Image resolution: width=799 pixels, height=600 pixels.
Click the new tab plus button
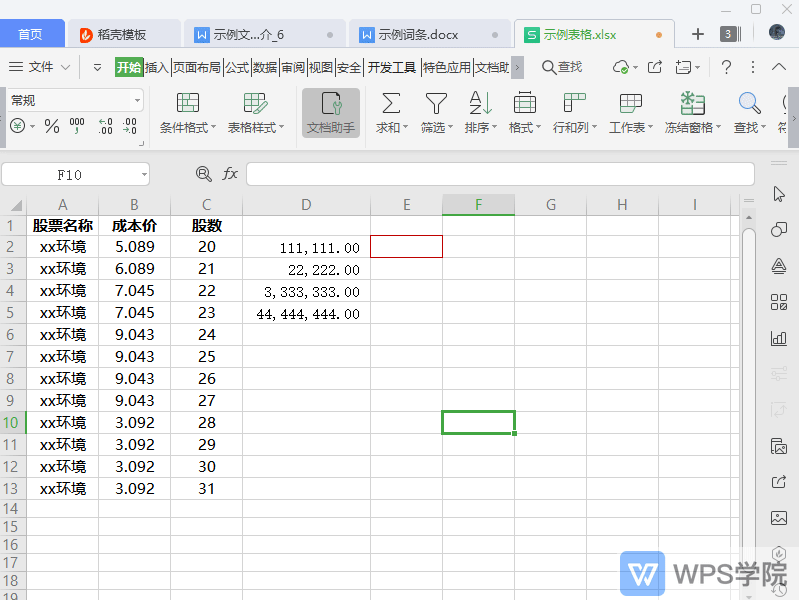(697, 34)
